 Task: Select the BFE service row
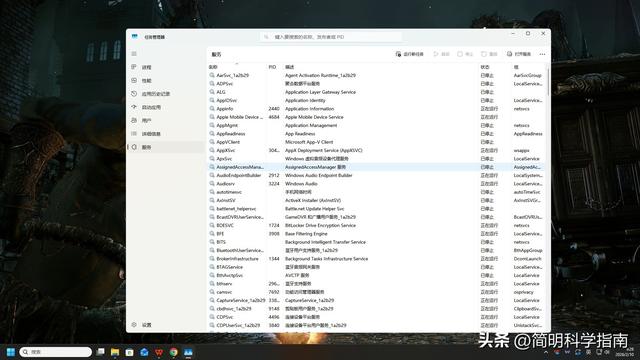(376, 234)
